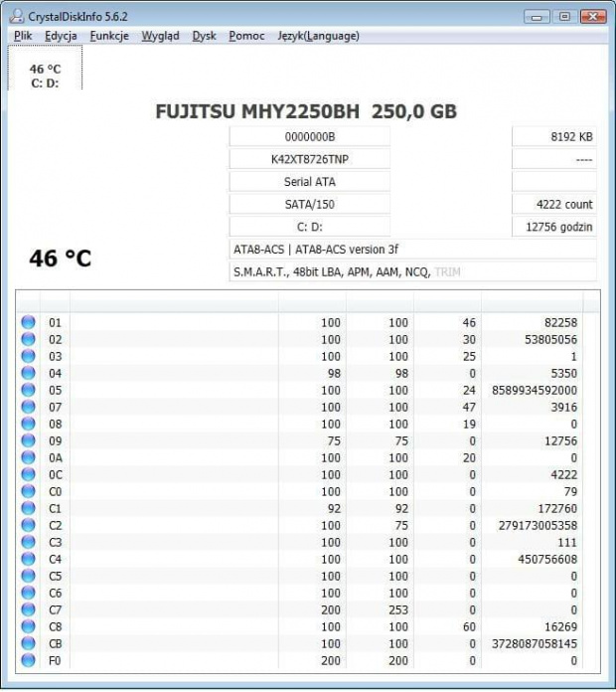
Task: Open the Funkcje menu
Action: click(109, 36)
